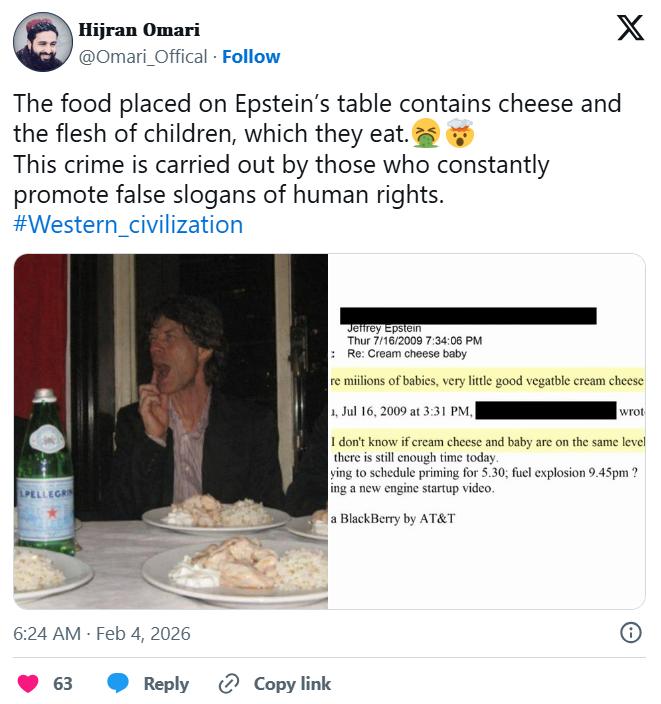Open the #Western_civilization hashtag
The image size is (661, 704).
128,224
